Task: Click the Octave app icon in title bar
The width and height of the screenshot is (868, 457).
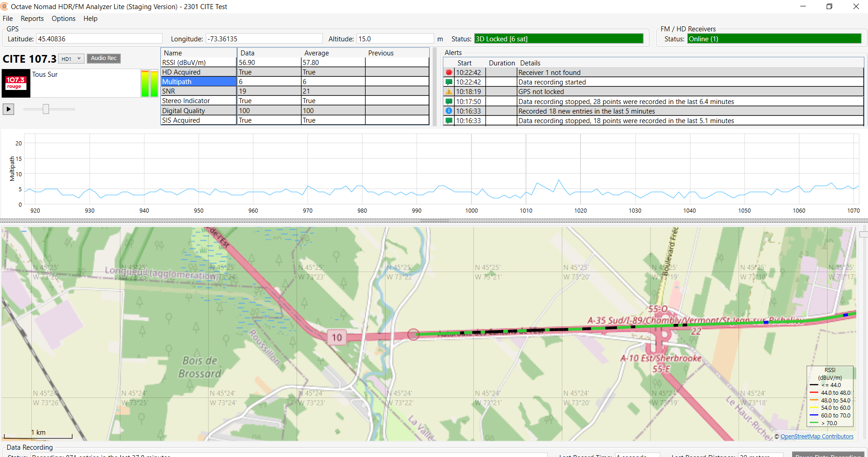Action: [x=5, y=6]
